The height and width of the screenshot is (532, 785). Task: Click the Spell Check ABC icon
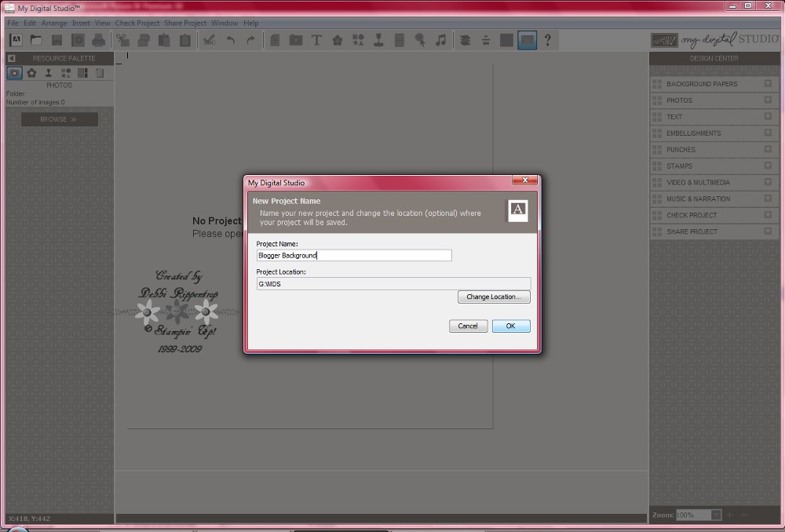(x=210, y=40)
